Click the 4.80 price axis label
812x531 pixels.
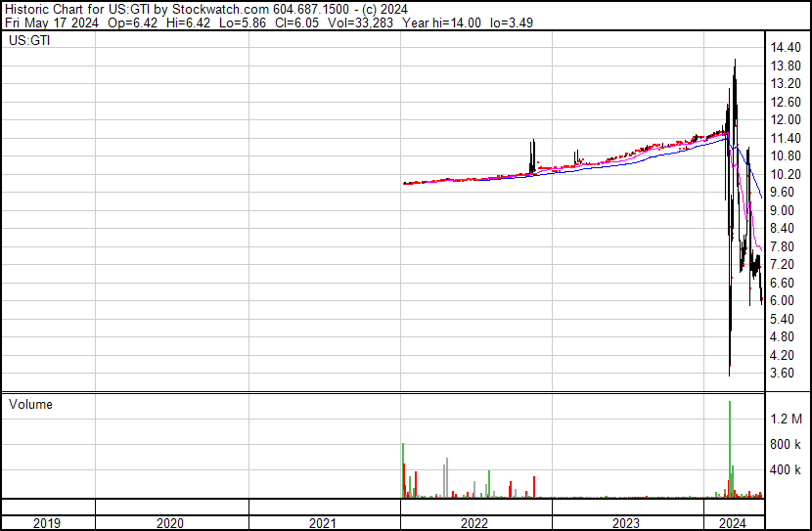(x=783, y=337)
